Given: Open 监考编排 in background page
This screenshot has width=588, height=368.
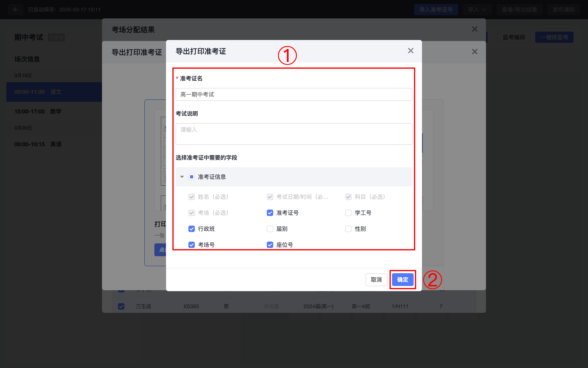Looking at the screenshot, I should click(x=514, y=37).
